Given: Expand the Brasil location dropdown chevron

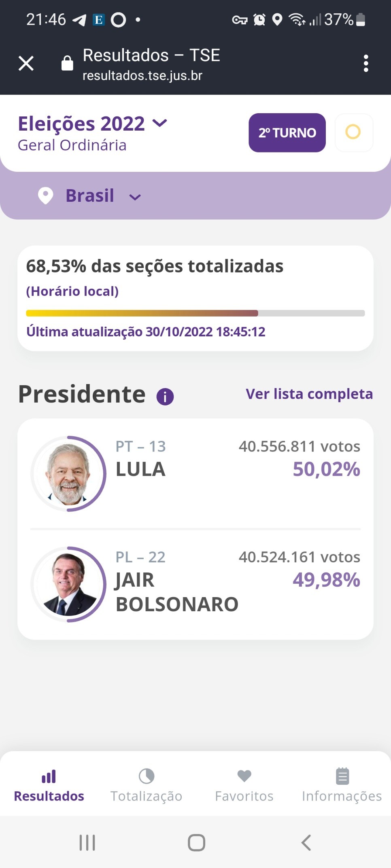Looking at the screenshot, I should point(135,197).
